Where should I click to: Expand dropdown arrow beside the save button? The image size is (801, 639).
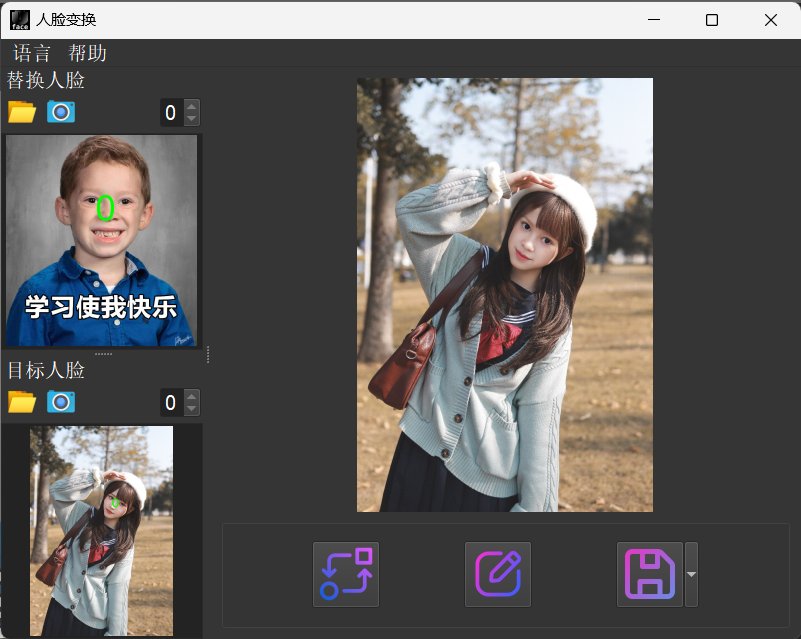[x=691, y=574]
